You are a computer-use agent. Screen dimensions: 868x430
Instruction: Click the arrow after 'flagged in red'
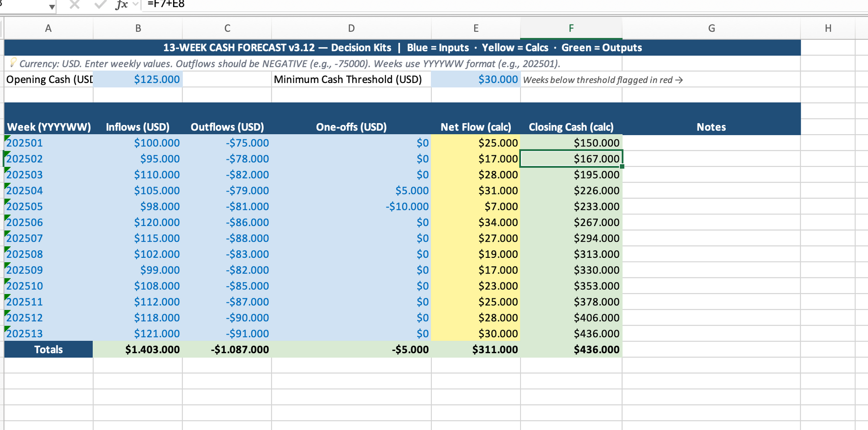pyautogui.click(x=679, y=80)
